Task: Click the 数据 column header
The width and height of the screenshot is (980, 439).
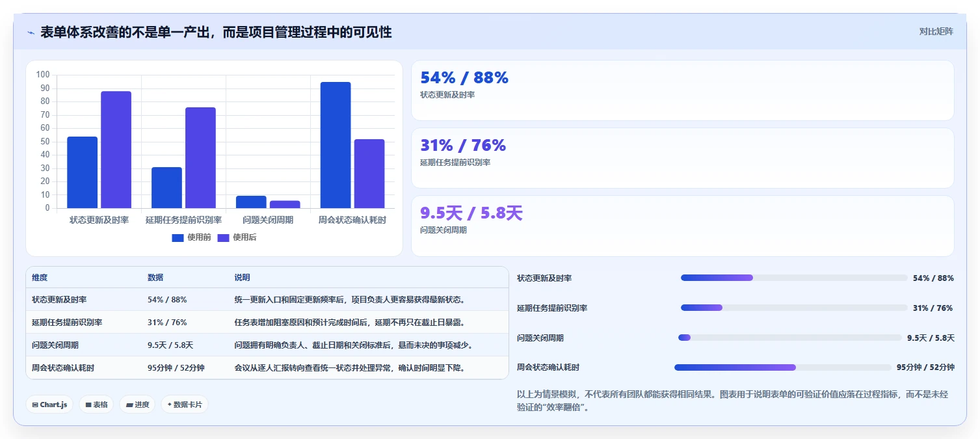Action: coord(155,278)
